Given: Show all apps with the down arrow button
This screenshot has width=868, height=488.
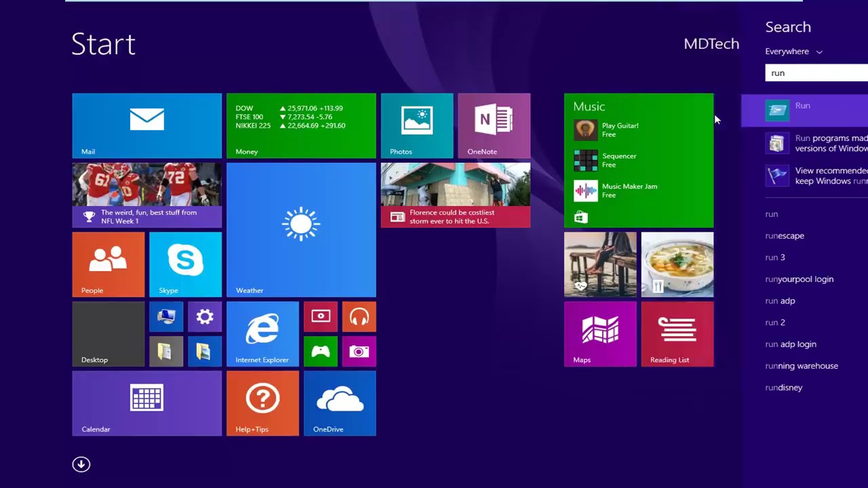Looking at the screenshot, I should pyautogui.click(x=81, y=464).
